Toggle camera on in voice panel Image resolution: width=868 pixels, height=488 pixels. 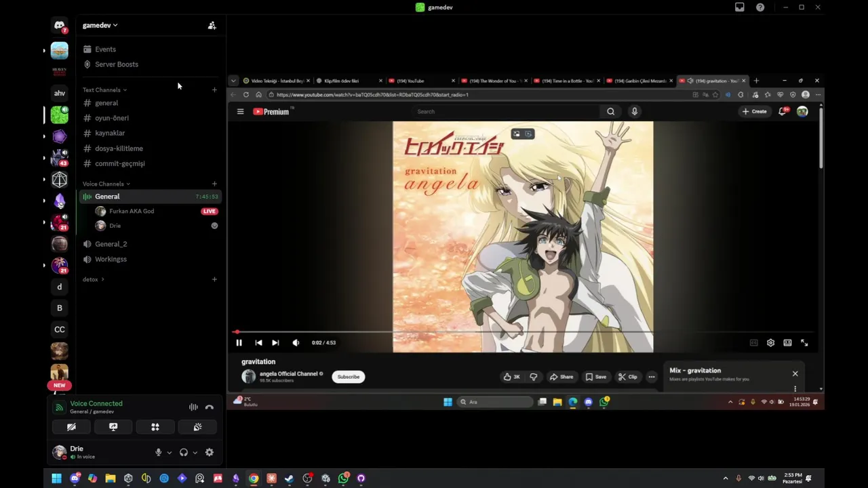point(71,427)
